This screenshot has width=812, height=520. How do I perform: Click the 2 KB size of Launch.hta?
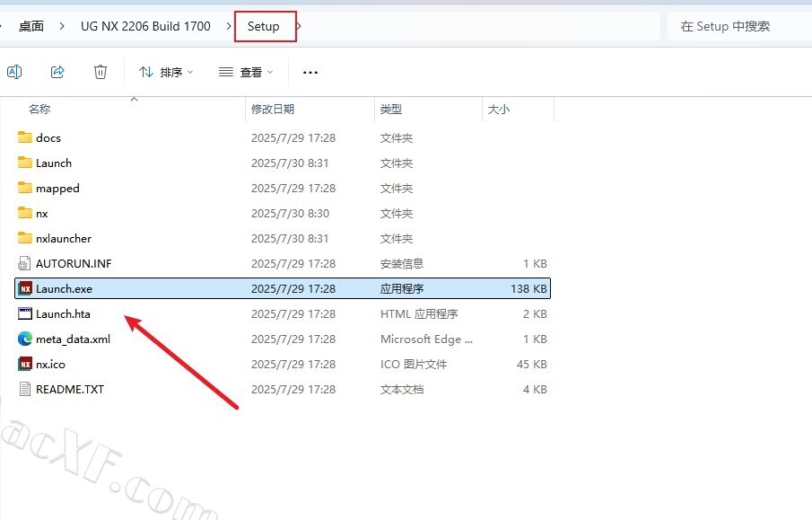[535, 313]
